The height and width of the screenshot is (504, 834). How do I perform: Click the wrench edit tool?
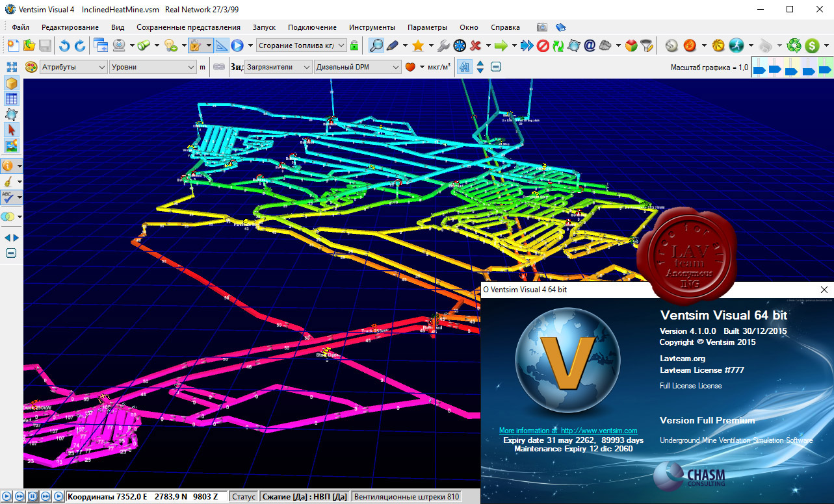click(x=444, y=45)
